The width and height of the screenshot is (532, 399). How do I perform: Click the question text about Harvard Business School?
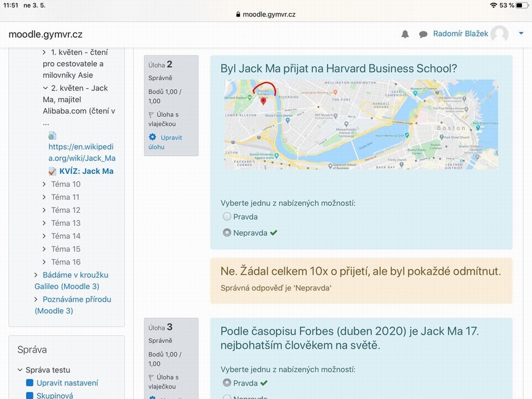click(339, 69)
